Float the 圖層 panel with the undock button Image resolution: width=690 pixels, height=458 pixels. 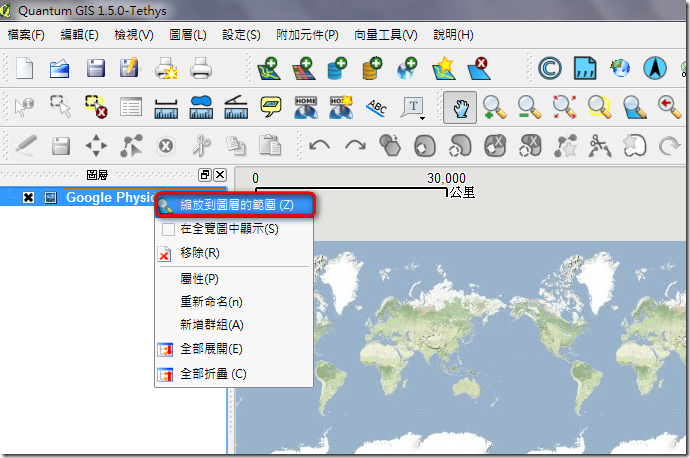click(205, 175)
